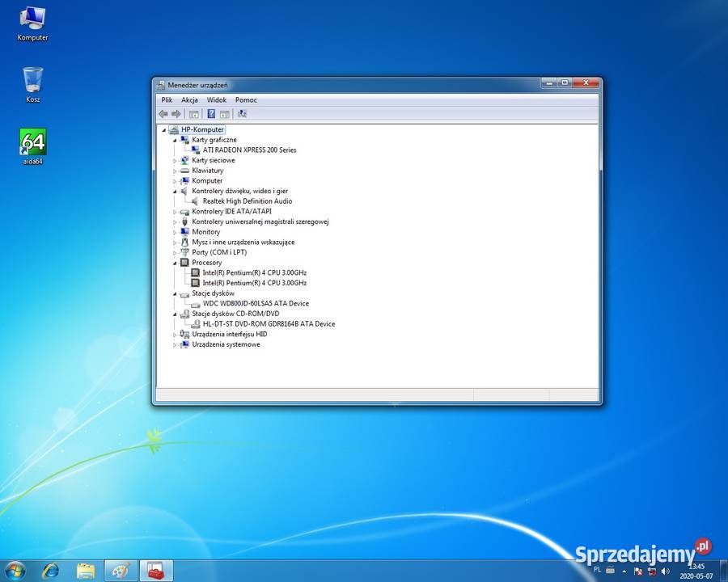Open the Widok menu

click(216, 99)
